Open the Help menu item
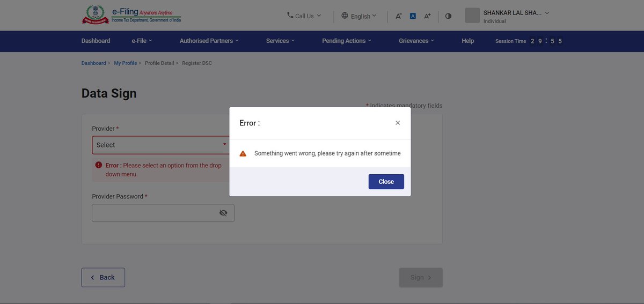This screenshot has height=304, width=644. [x=468, y=41]
